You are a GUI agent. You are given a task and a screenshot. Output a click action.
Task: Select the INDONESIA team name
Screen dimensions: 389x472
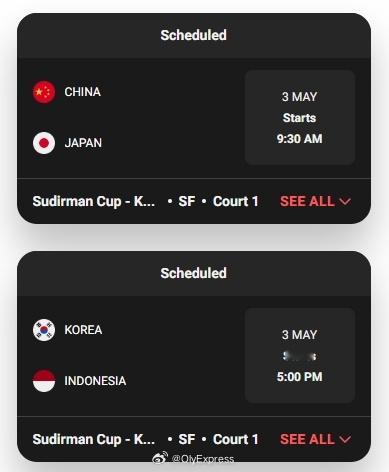tap(95, 381)
